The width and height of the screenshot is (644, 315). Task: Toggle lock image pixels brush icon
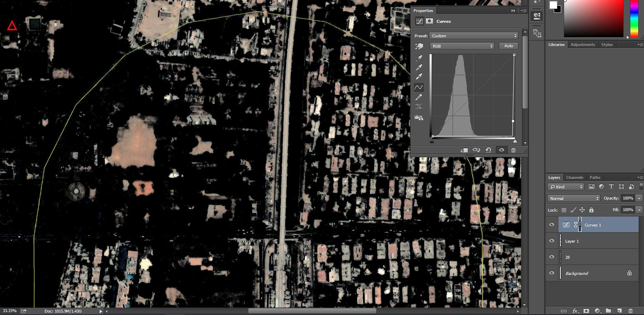(573, 210)
